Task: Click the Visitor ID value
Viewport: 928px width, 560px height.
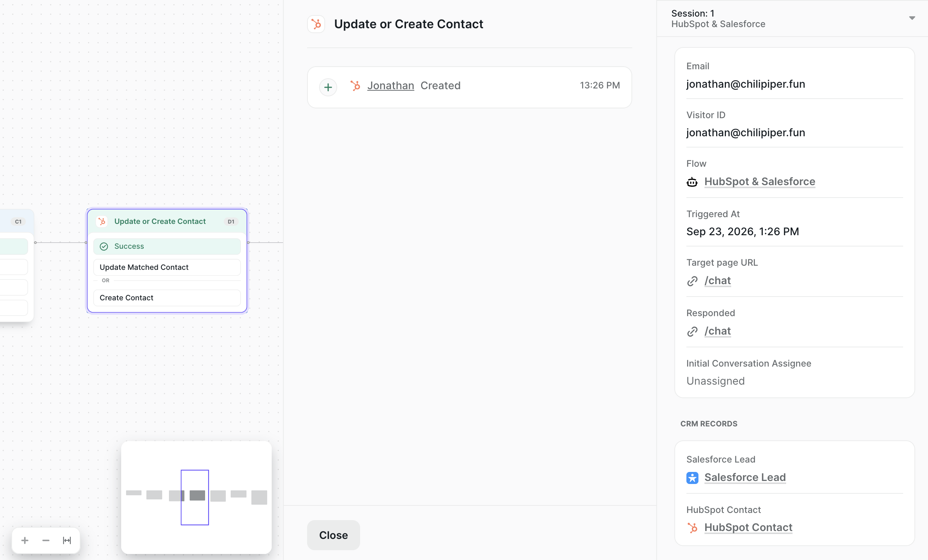Action: click(746, 132)
